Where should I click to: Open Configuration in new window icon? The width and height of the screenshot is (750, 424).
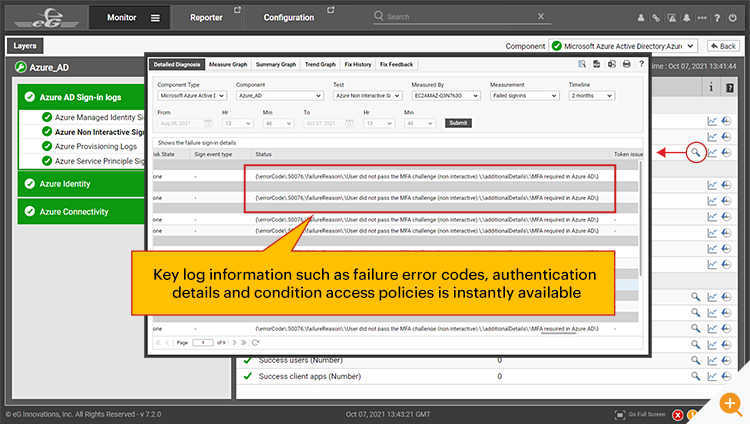pyautogui.click(x=331, y=10)
